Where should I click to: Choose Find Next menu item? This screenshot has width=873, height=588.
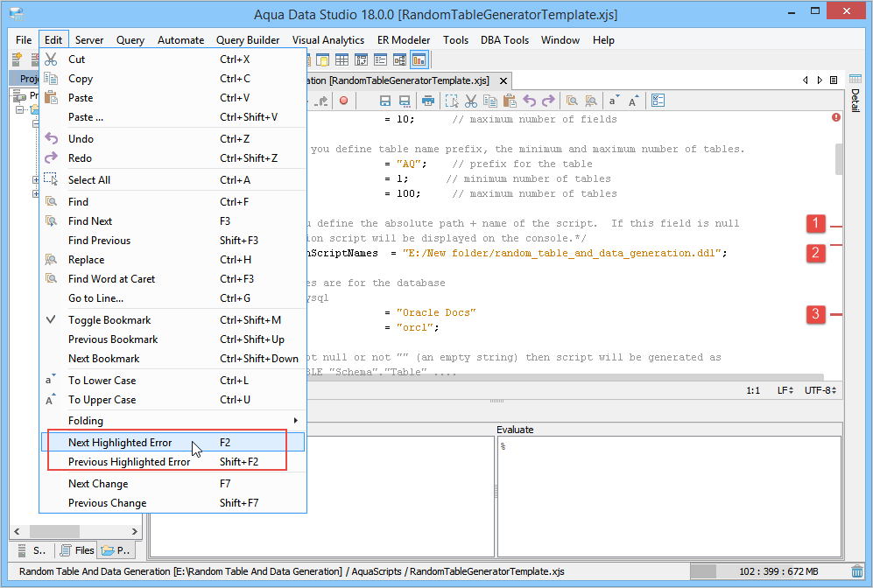pos(173,220)
